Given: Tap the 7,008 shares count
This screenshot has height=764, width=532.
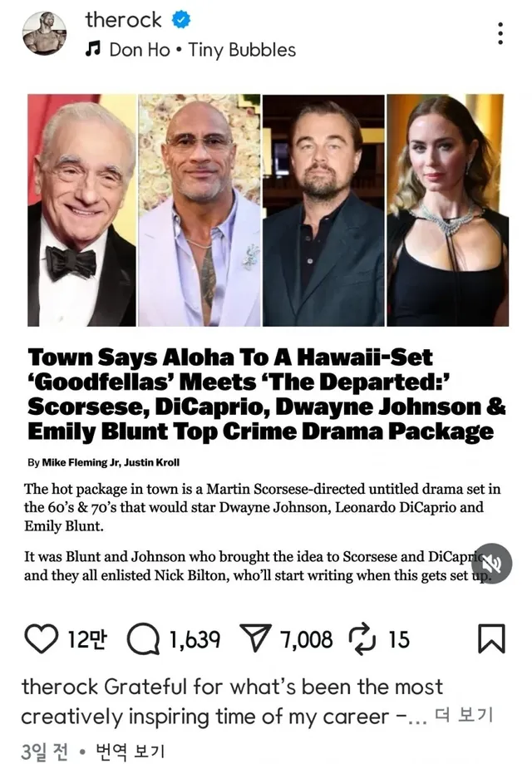Looking at the screenshot, I should click(x=306, y=640).
